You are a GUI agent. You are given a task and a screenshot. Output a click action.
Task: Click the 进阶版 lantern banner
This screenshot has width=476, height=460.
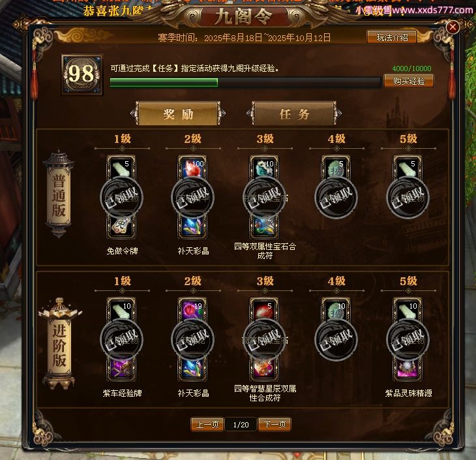pos(59,343)
